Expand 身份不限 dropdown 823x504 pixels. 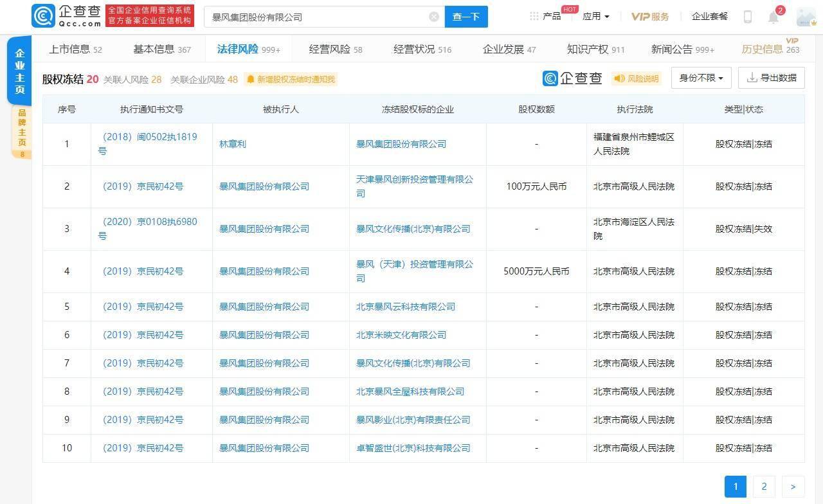(701, 78)
